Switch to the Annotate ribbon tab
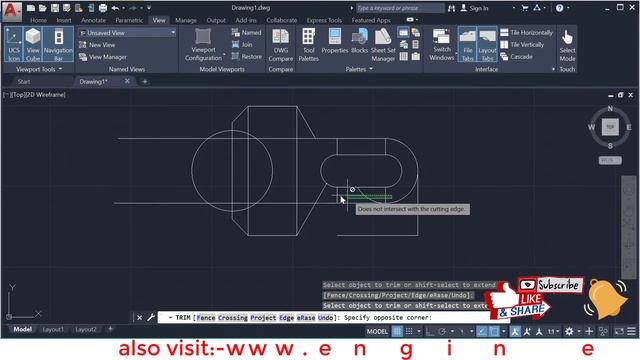This screenshot has height=360, width=640. (93, 20)
